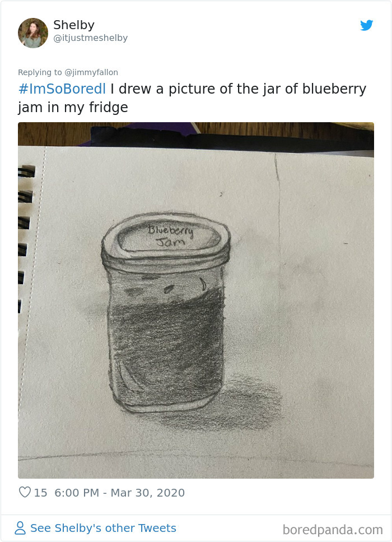Visit the @itjustmeshelby handle
This screenshot has width=392, height=542.
click(91, 38)
